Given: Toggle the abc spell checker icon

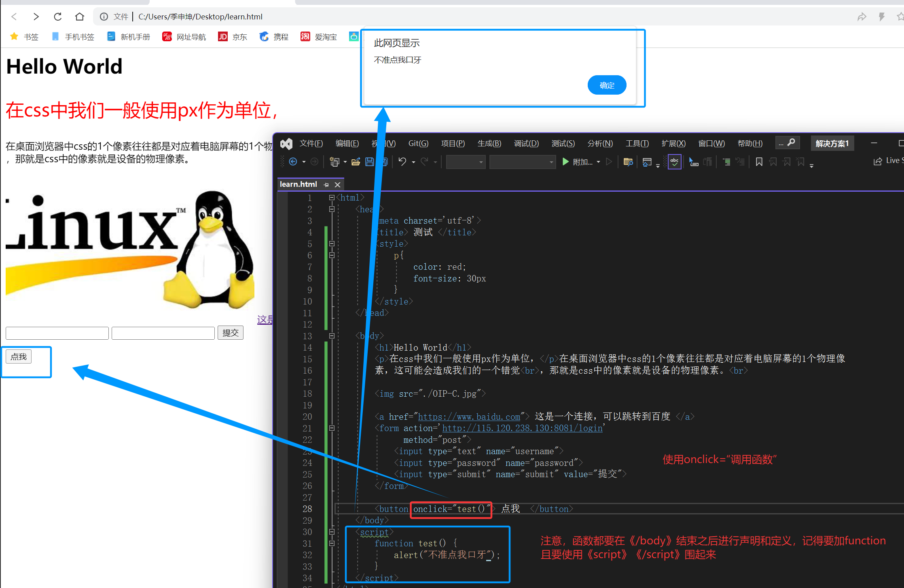Looking at the screenshot, I should tap(674, 162).
